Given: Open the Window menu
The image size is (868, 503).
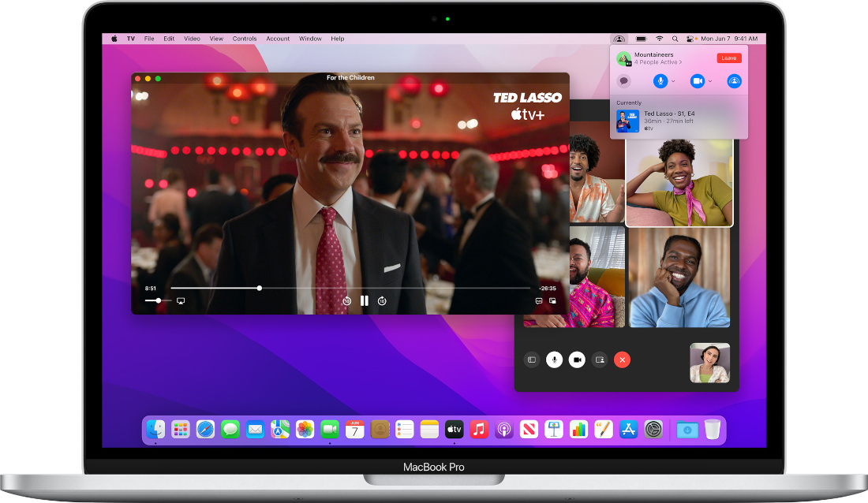Looking at the screenshot, I should pyautogui.click(x=310, y=39).
